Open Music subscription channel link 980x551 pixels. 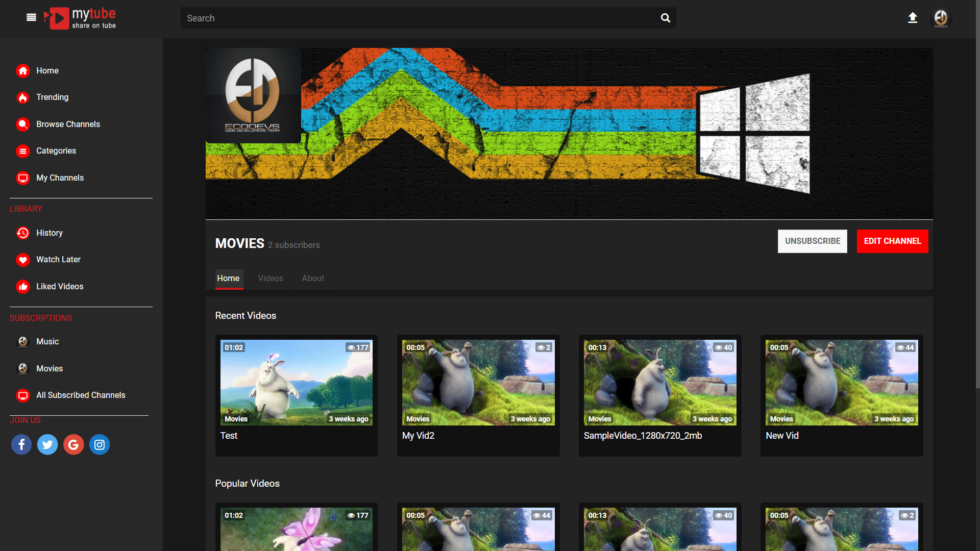[47, 342]
